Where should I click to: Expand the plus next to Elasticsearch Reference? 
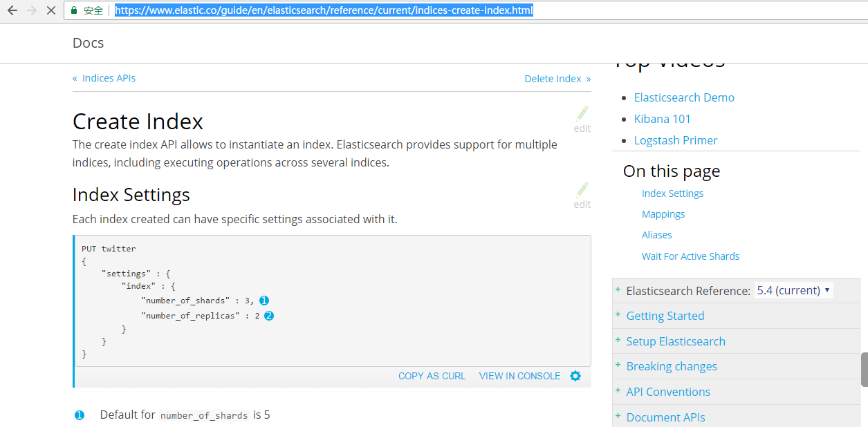click(x=618, y=290)
